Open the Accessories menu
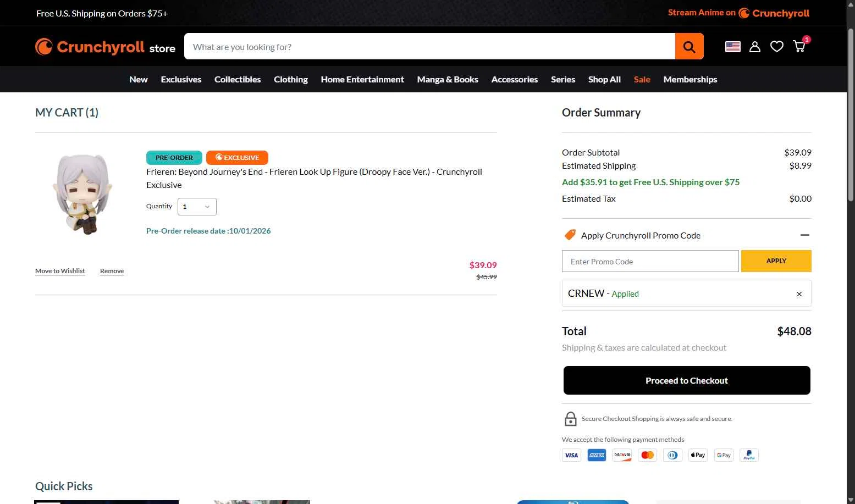 tap(515, 79)
